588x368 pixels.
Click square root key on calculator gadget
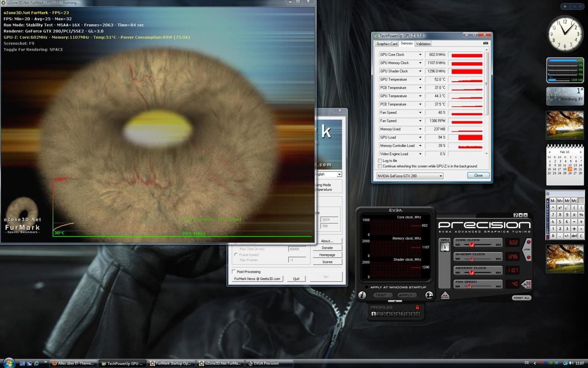[567, 208]
